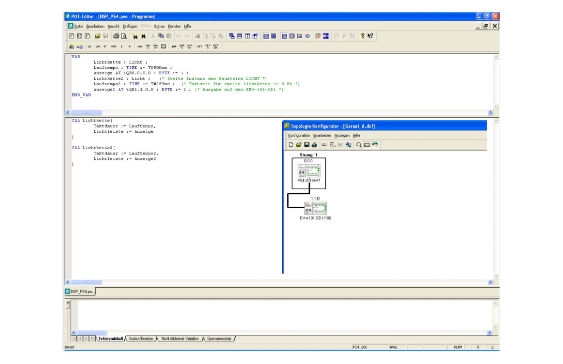
Task: Select the BSP_PS4.poe document tab
Action: (80, 291)
